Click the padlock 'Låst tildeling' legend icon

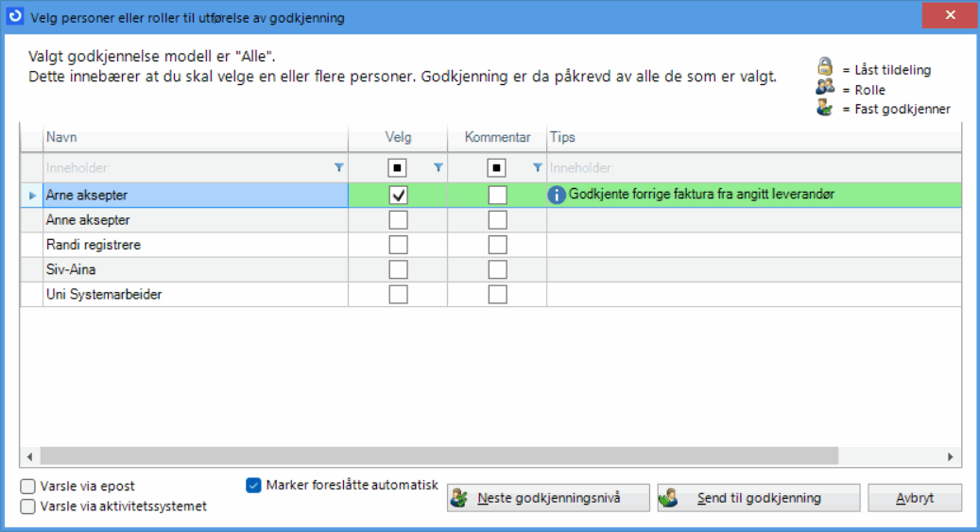click(x=826, y=67)
